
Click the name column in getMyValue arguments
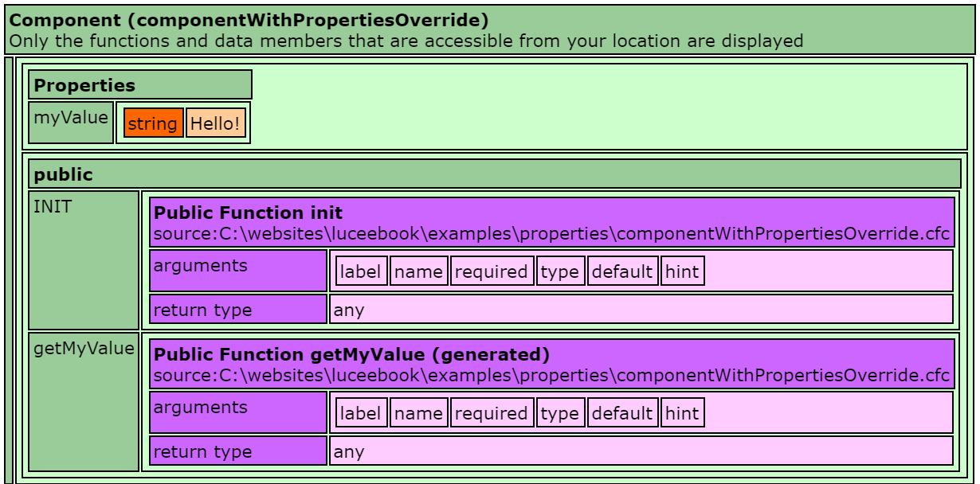point(418,413)
